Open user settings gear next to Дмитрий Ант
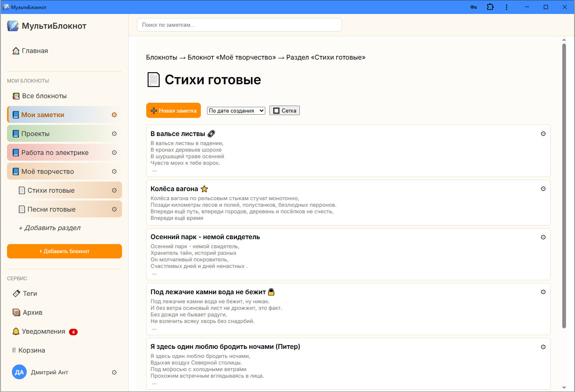This screenshot has width=575, height=392. (114, 372)
